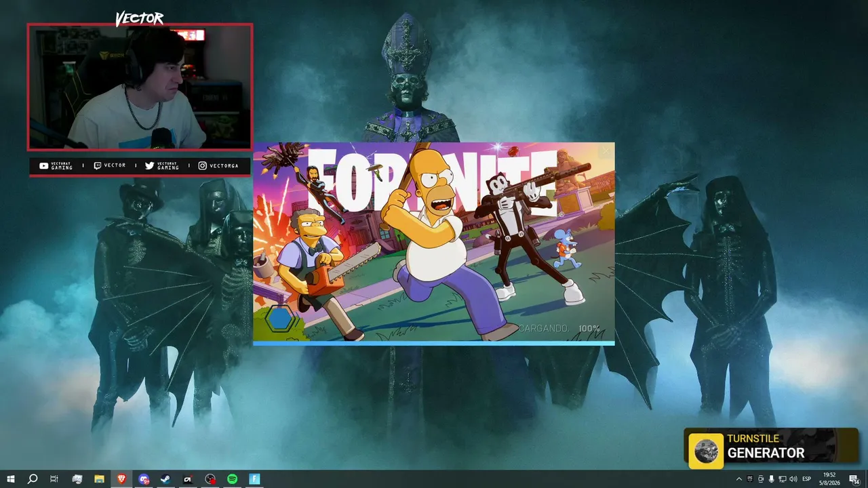
Task: Open Steam from the taskbar
Action: coord(165,479)
